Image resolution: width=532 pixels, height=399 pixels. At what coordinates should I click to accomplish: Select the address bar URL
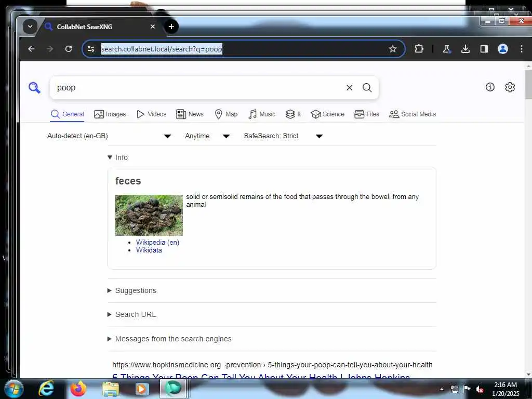[162, 49]
